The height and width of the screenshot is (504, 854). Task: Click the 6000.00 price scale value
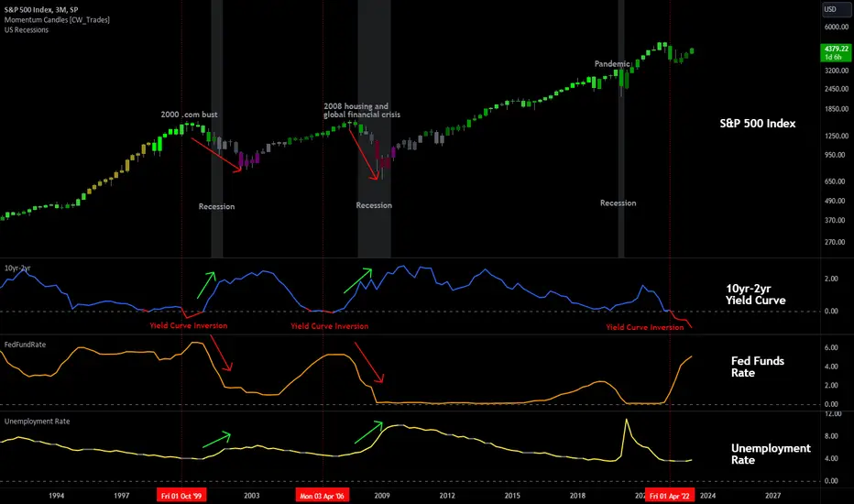[x=837, y=27]
